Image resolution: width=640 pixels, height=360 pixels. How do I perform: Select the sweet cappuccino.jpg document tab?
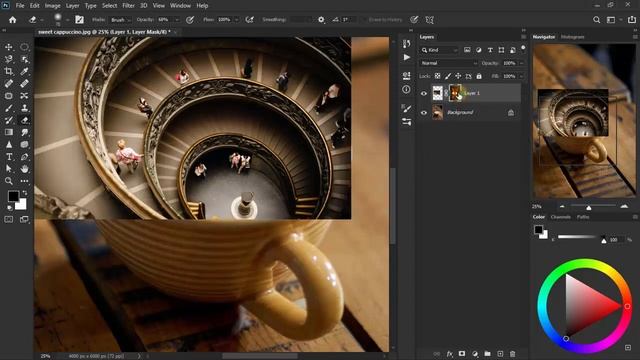click(x=104, y=32)
